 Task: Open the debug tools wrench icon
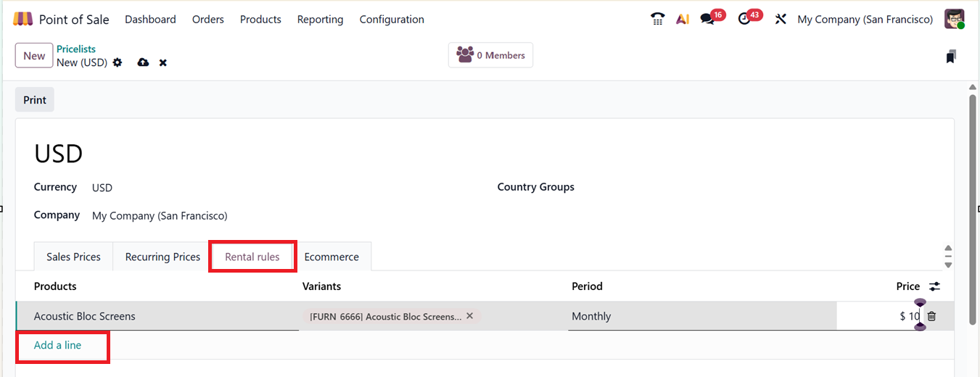pyautogui.click(x=781, y=20)
